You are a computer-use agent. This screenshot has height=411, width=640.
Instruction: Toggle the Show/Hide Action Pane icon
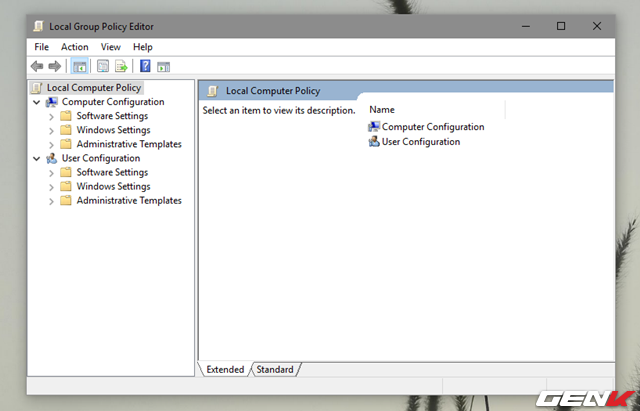[x=164, y=66]
